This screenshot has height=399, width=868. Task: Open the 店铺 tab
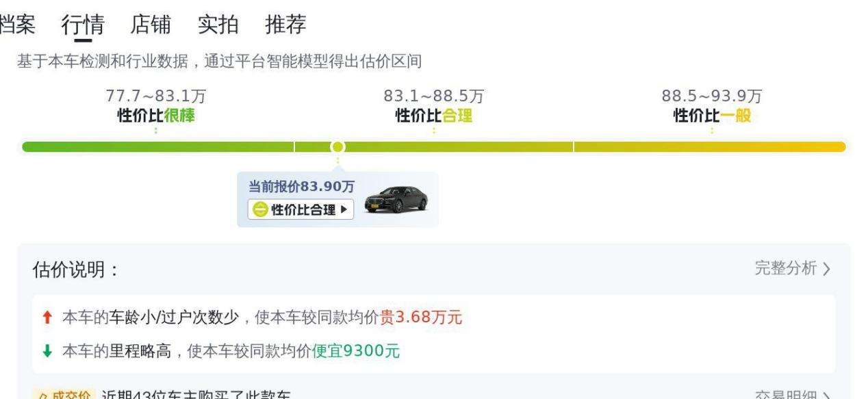[151, 25]
